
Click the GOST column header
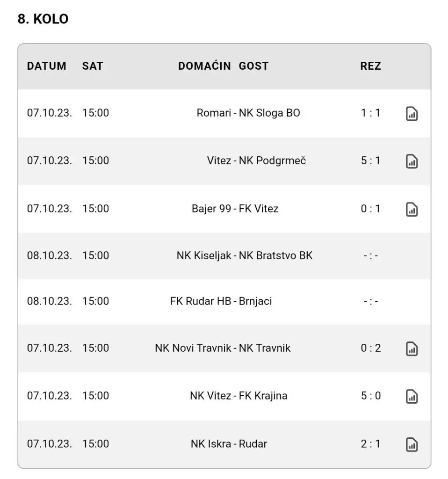(x=253, y=66)
